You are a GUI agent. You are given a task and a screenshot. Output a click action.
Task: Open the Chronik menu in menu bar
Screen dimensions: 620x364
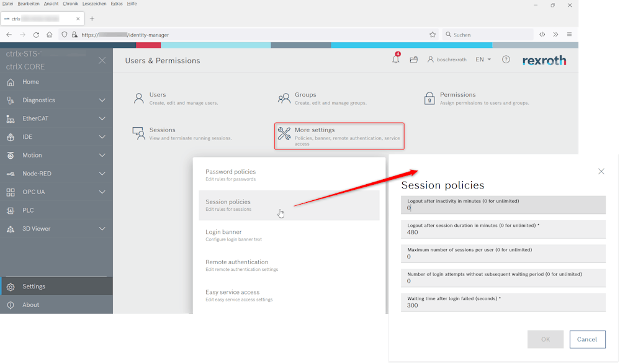pyautogui.click(x=70, y=4)
